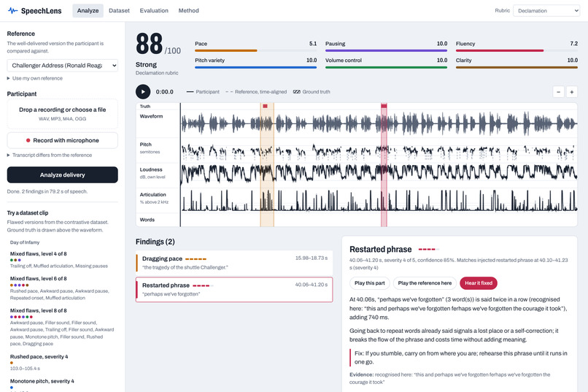This screenshot has height=392, width=588.
Task: Click the Day of Infamy dataset group label
Action: [25, 242]
